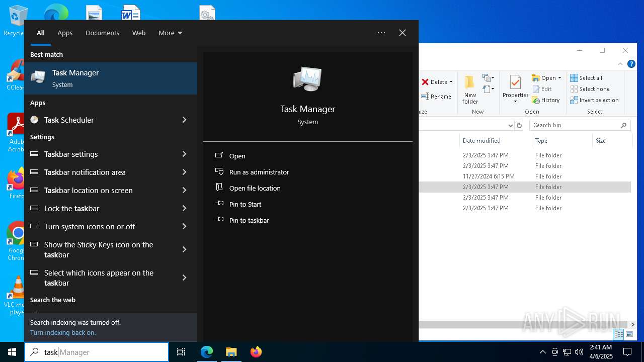The width and height of the screenshot is (644, 362).
Task: Expand Select which icons appear arrow
Action: (184, 278)
